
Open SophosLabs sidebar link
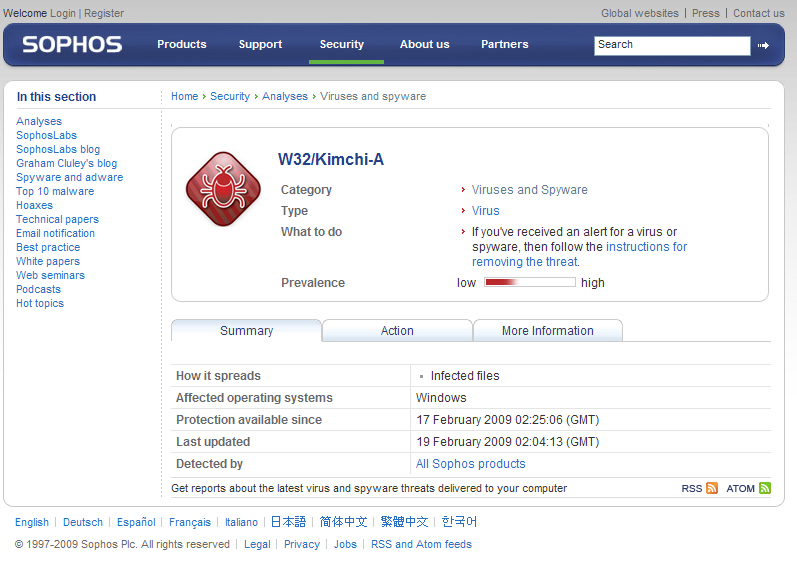tap(46, 135)
